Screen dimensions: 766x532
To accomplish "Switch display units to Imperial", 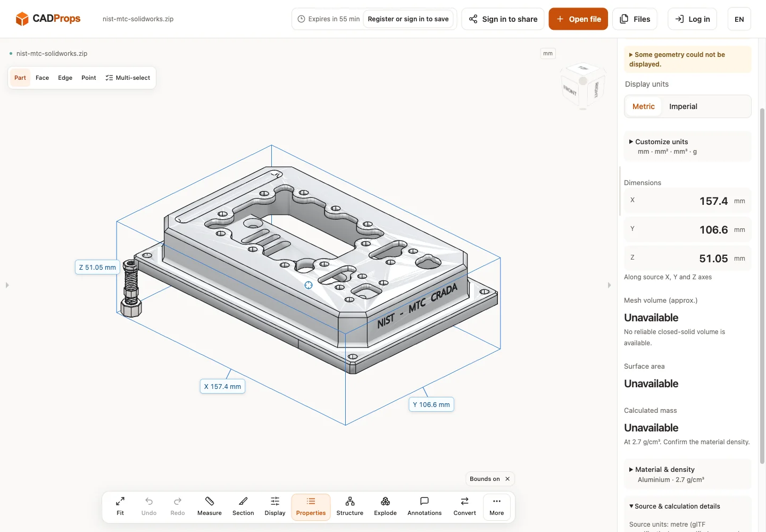I will click(683, 106).
